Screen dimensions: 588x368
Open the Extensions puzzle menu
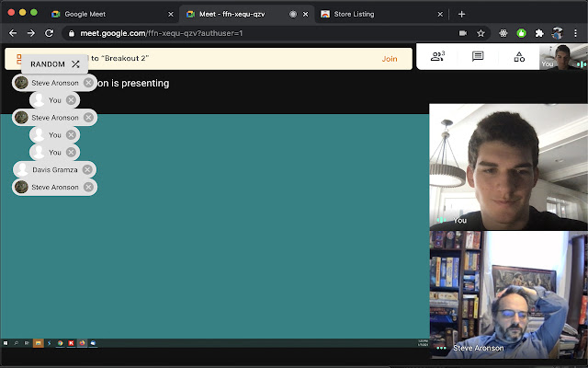(x=539, y=33)
